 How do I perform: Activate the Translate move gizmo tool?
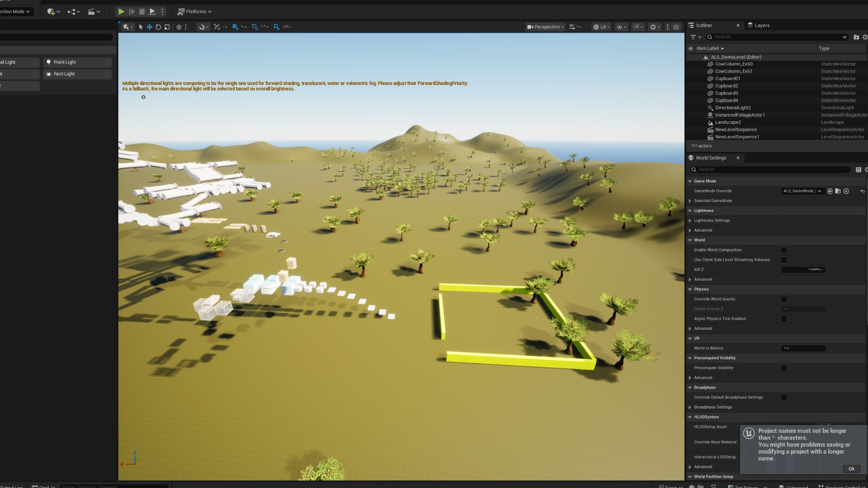[x=149, y=27]
